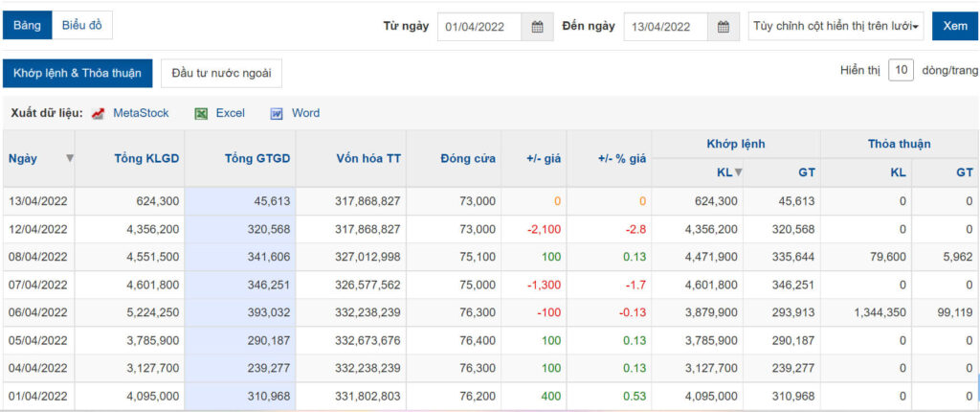Viewport: 980px width, 412px height.
Task: Switch to the Biểu đồ tab
Action: pos(82,26)
